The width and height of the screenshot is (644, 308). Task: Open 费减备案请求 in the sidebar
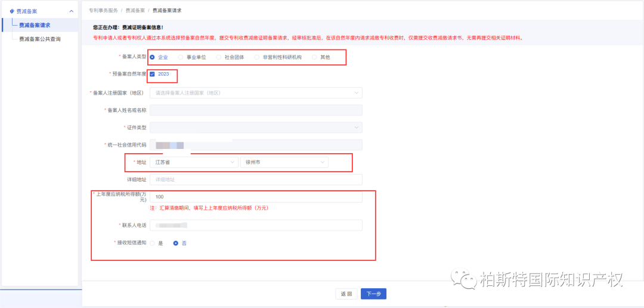35,25
